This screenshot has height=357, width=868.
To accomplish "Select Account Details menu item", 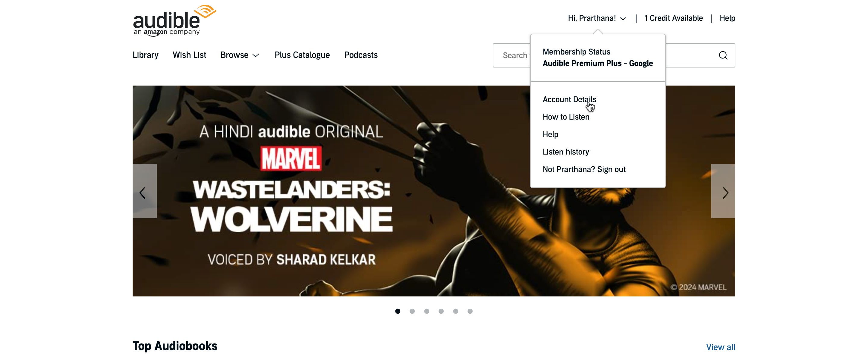I will point(569,99).
